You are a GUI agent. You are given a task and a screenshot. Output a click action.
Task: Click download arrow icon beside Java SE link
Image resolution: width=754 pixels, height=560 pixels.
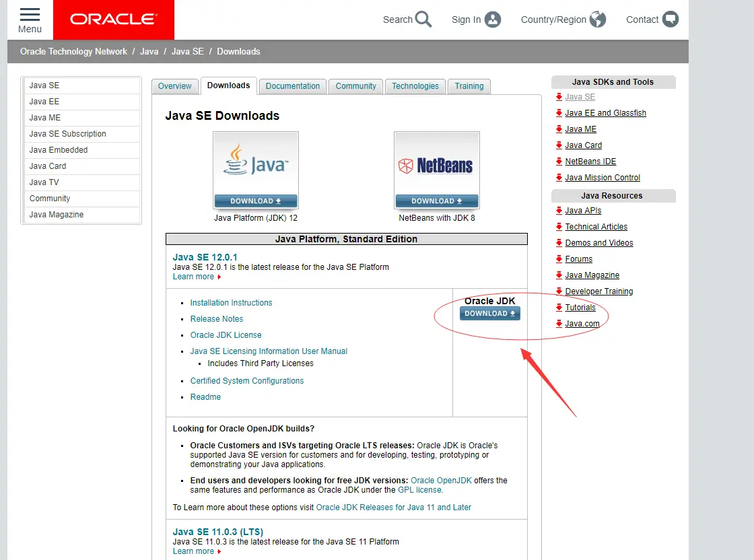[x=559, y=97]
